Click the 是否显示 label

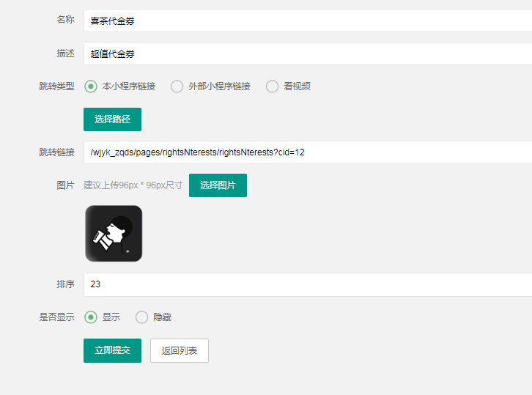point(56,317)
